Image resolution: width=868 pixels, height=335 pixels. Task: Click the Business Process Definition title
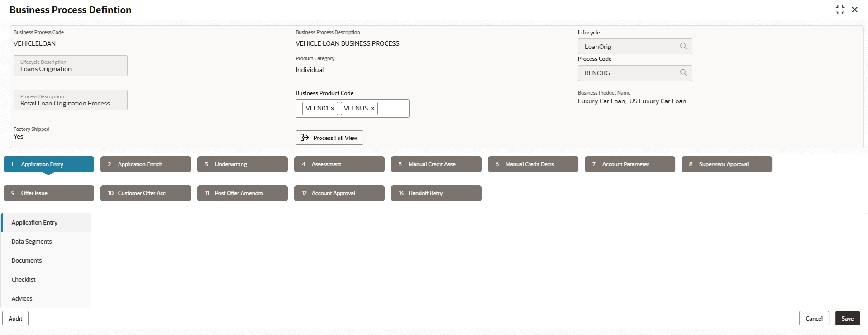click(71, 10)
